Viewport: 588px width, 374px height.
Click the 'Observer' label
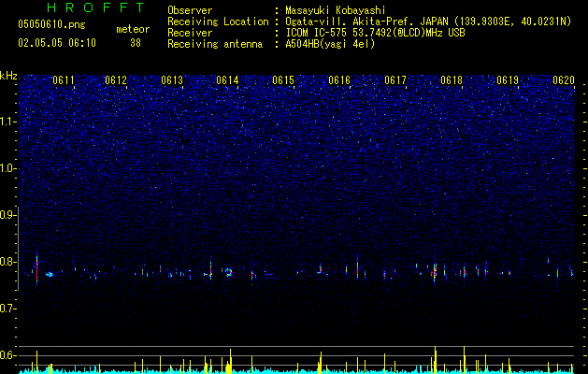click(x=190, y=10)
